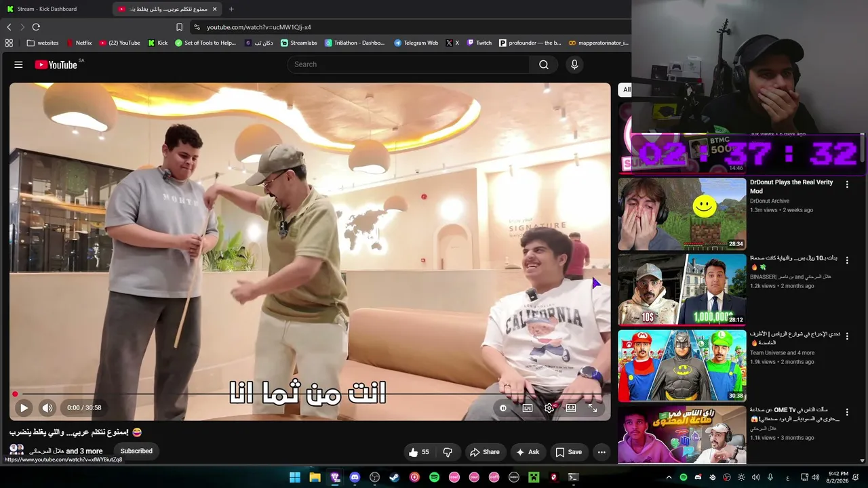
Task: Mute the video using the speaker icon
Action: coord(47,408)
